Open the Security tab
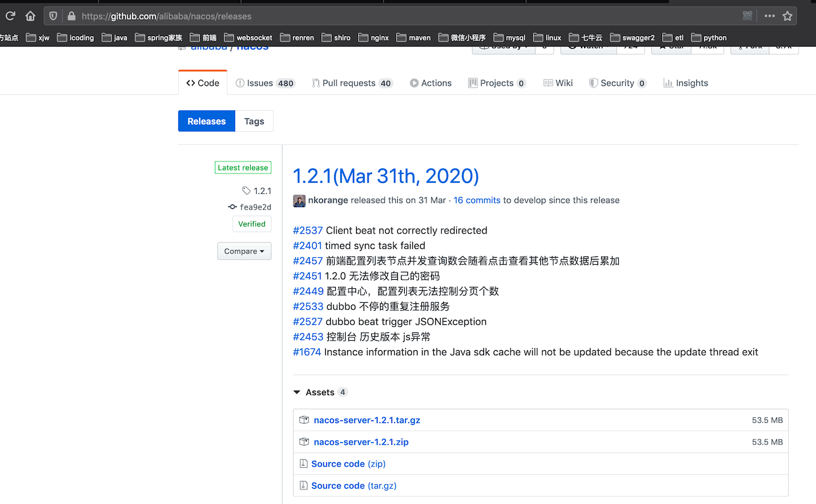Screen dimensions: 816x504 (618, 83)
